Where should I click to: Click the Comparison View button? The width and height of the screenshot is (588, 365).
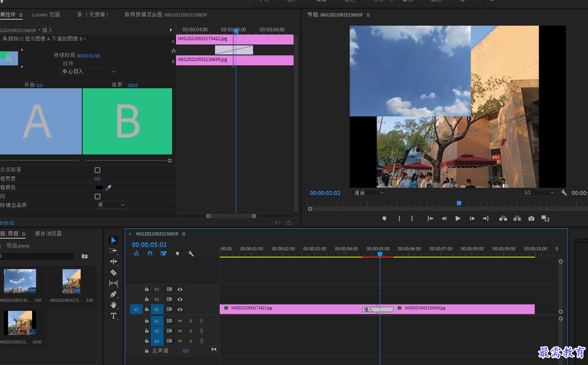tap(545, 219)
